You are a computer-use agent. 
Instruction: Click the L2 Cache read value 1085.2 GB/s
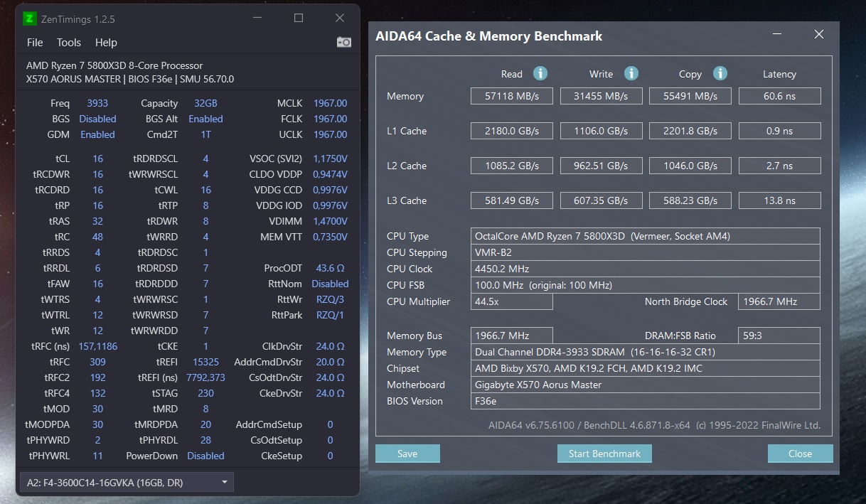[512, 166]
